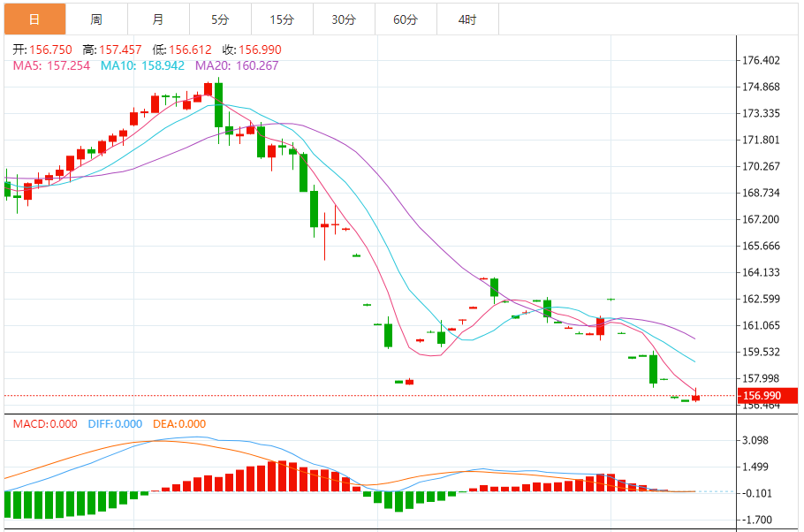Click the 174.868 price axis label

click(x=762, y=87)
